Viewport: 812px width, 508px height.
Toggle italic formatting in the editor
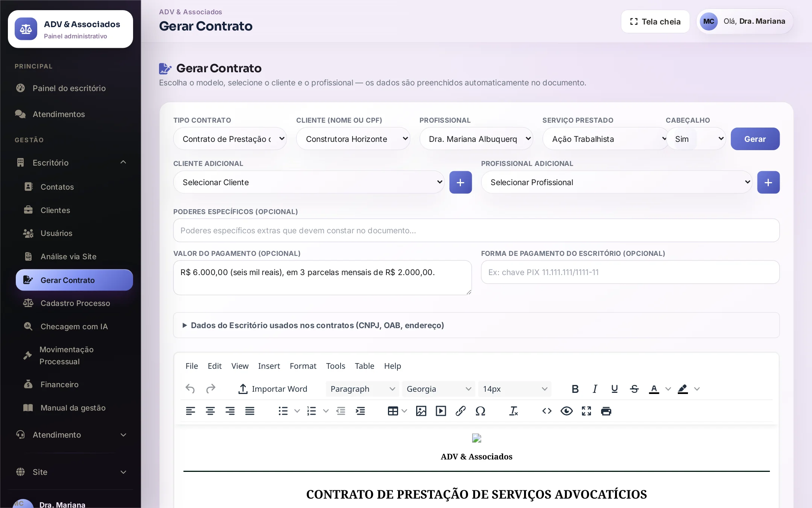click(595, 389)
